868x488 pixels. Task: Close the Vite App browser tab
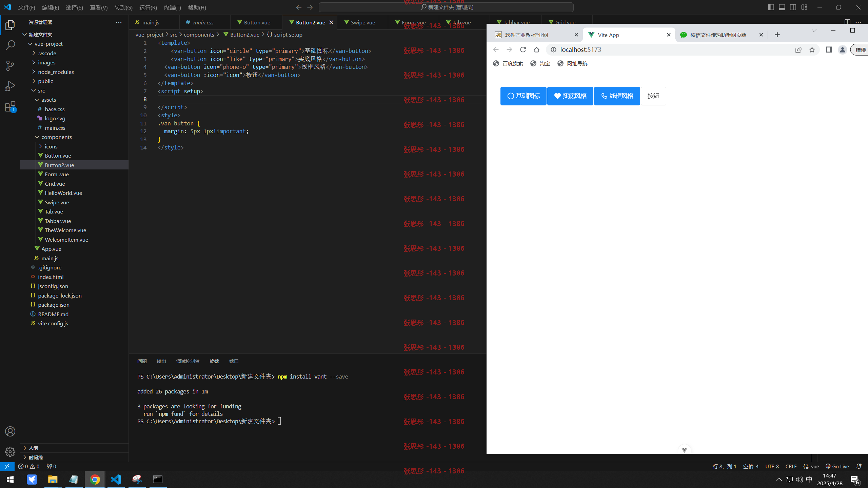[x=669, y=35]
